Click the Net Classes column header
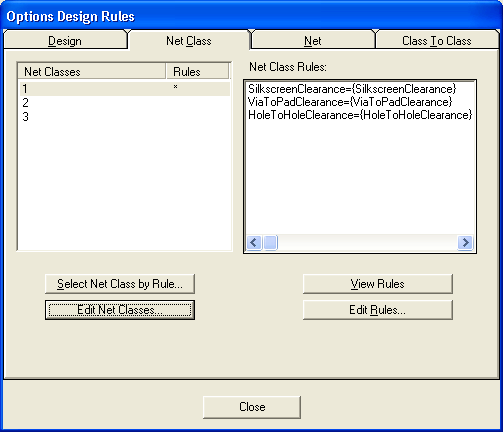This screenshot has height=432, width=503. tap(92, 71)
